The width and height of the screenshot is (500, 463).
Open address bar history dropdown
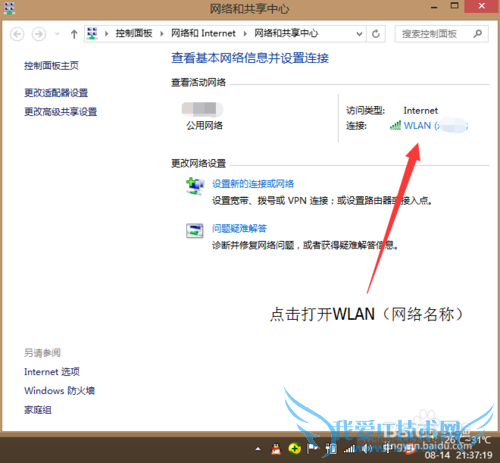click(359, 34)
